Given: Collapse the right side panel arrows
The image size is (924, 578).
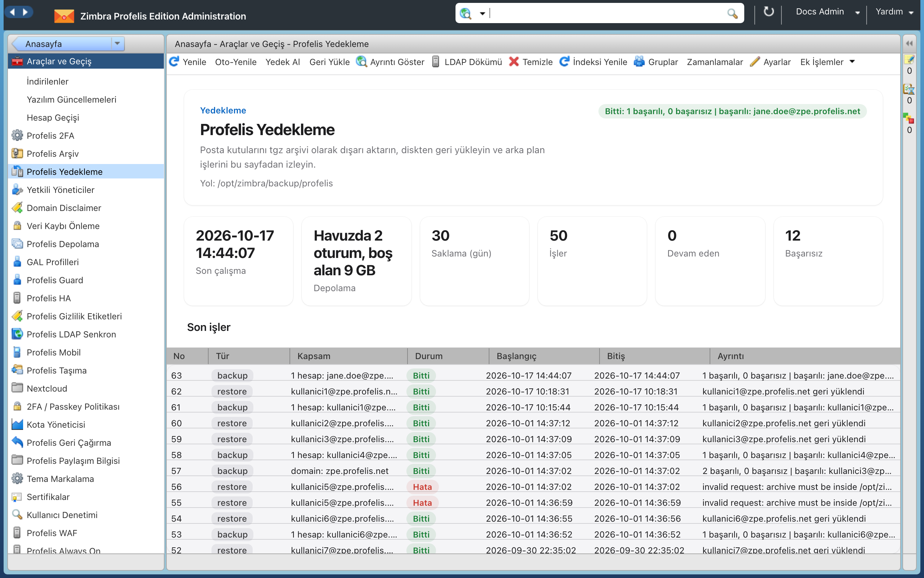Looking at the screenshot, I should pyautogui.click(x=910, y=44).
